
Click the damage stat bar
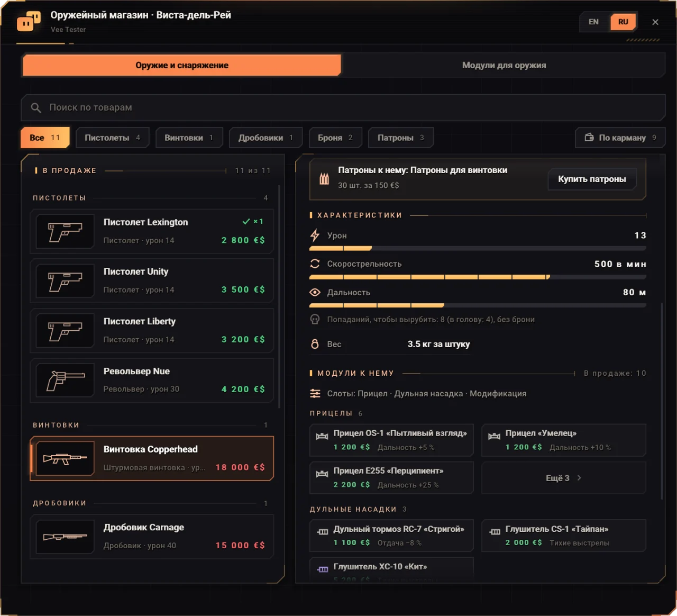[478, 248]
